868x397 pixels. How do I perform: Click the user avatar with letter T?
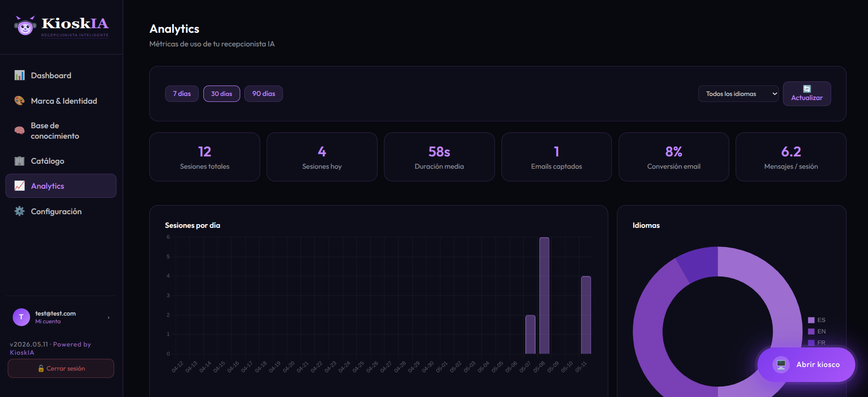coord(21,317)
